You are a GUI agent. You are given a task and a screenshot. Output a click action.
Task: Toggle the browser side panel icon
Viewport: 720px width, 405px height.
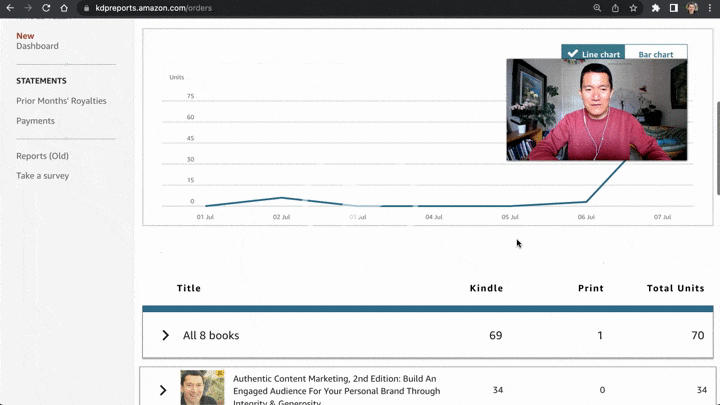(x=674, y=8)
